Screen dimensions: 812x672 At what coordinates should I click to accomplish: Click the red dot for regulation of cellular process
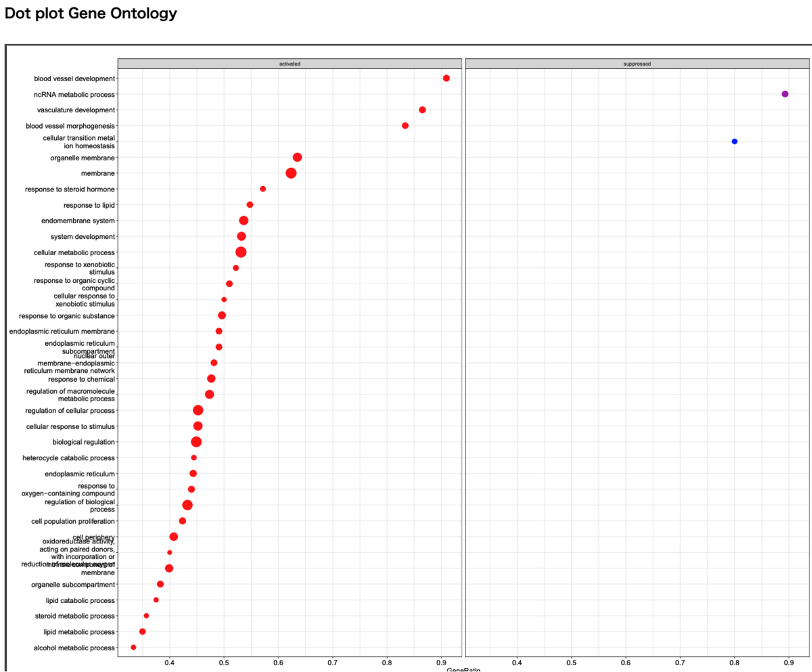[x=198, y=410]
